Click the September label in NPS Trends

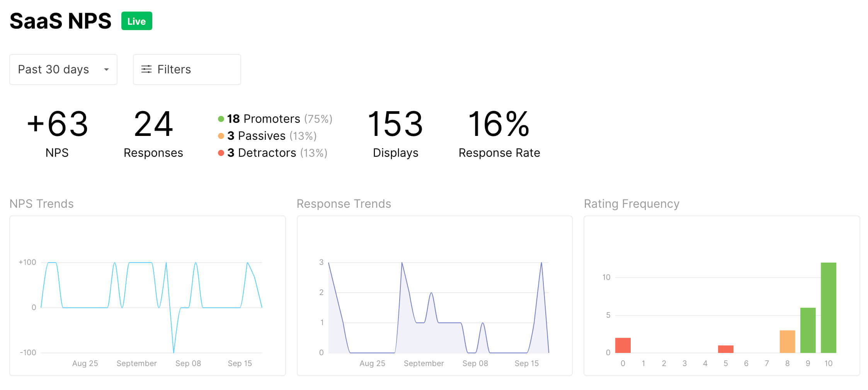point(137,363)
